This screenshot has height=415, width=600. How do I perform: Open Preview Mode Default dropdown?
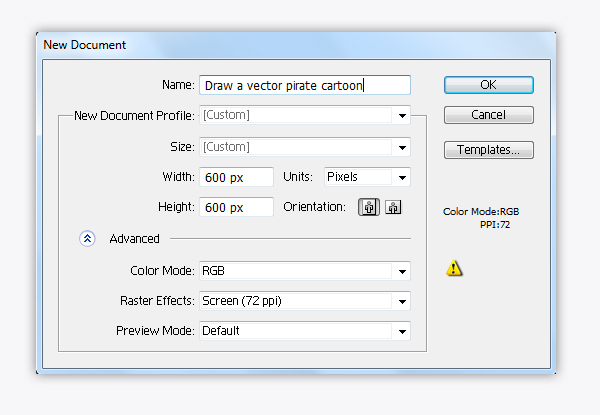click(x=305, y=331)
